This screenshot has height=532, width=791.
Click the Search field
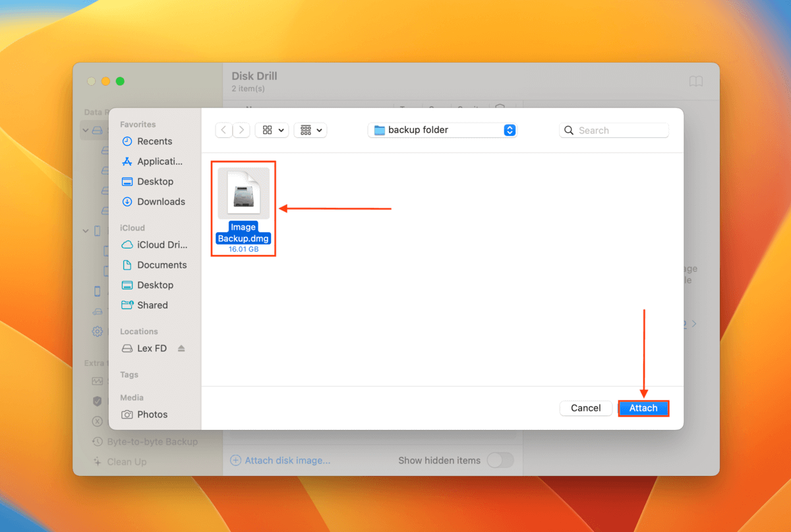tap(614, 131)
